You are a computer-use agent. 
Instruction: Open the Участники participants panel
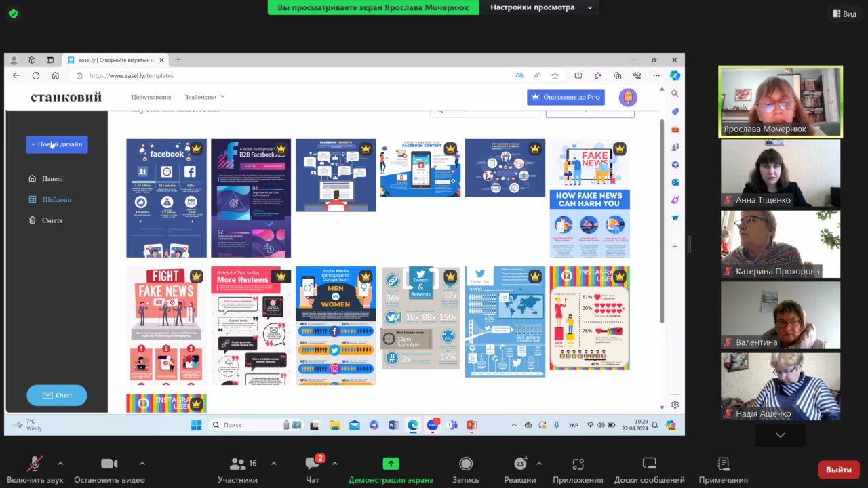point(237,469)
